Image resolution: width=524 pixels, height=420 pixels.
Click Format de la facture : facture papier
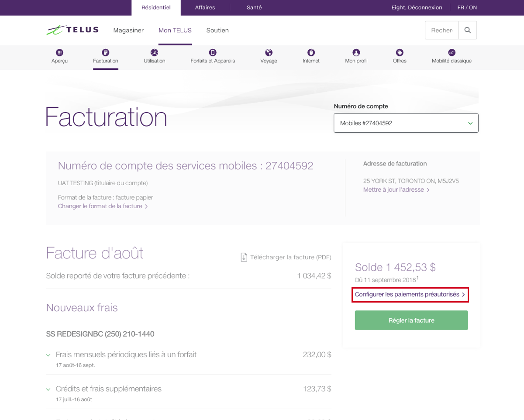[106, 197]
